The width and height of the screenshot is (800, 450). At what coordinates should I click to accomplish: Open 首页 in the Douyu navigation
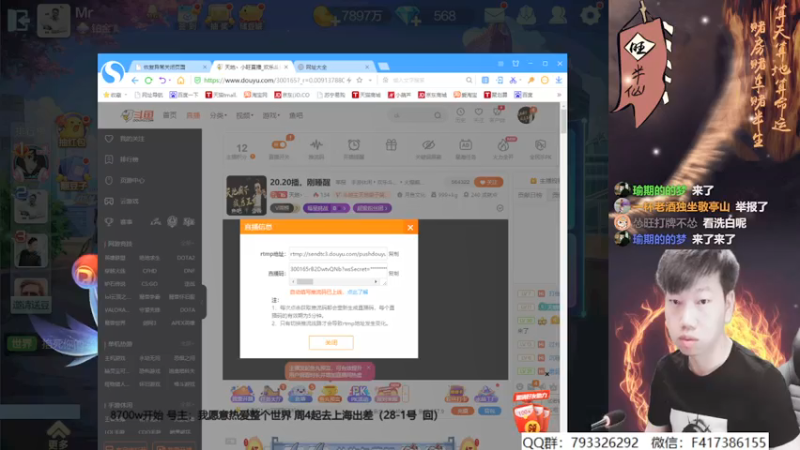point(169,116)
